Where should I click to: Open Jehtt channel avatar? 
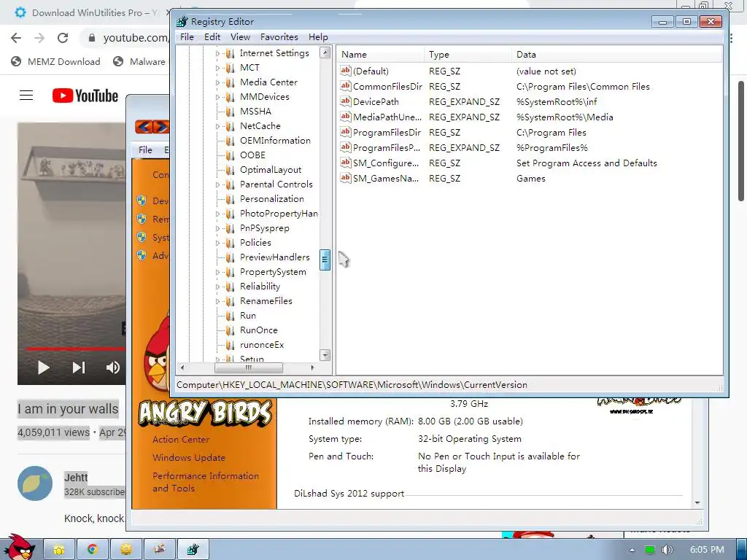tap(35, 483)
